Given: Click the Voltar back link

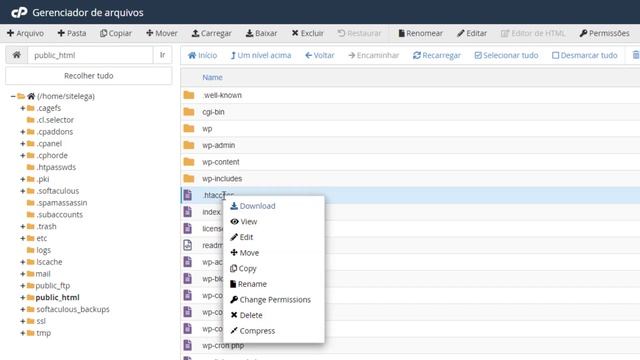Looking at the screenshot, I should pos(320,56).
